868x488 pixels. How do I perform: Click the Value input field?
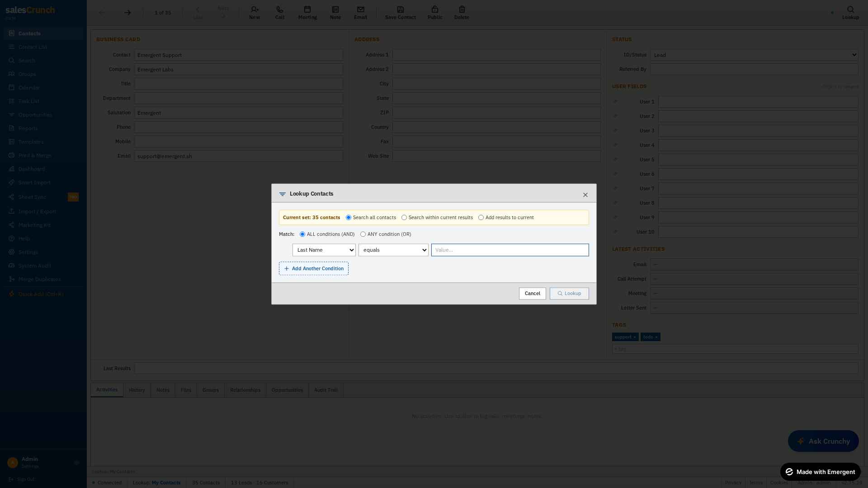(x=510, y=250)
